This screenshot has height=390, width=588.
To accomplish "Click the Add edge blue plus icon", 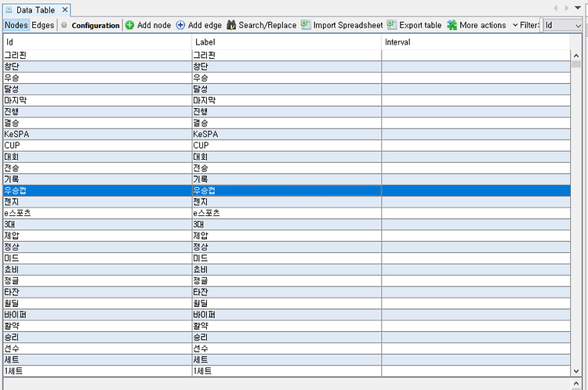I will 180,25.
